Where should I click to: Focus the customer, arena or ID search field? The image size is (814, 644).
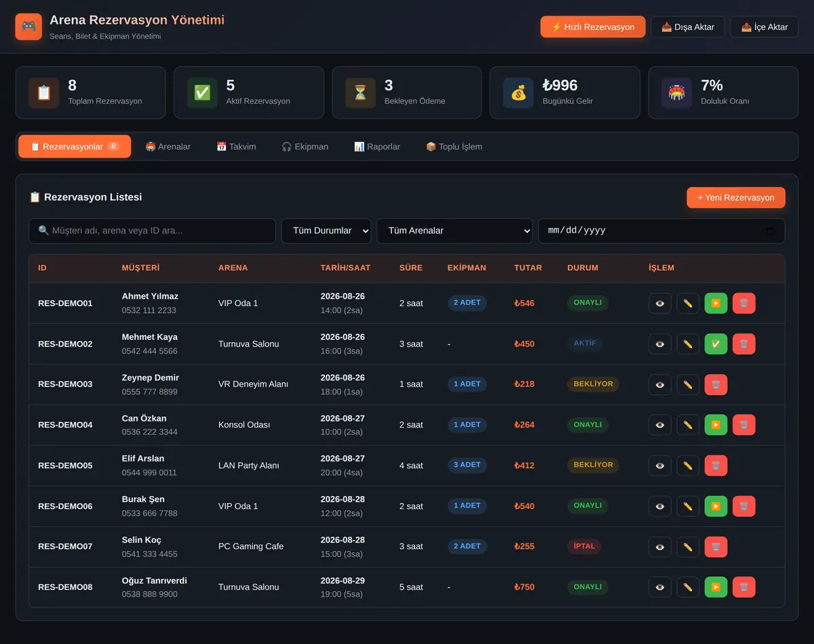tap(152, 231)
